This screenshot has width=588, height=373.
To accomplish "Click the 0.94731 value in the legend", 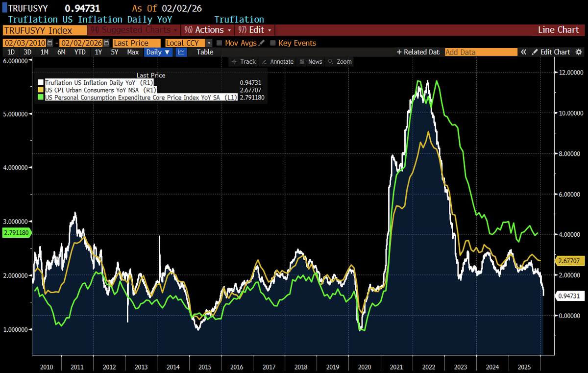I will [x=250, y=83].
